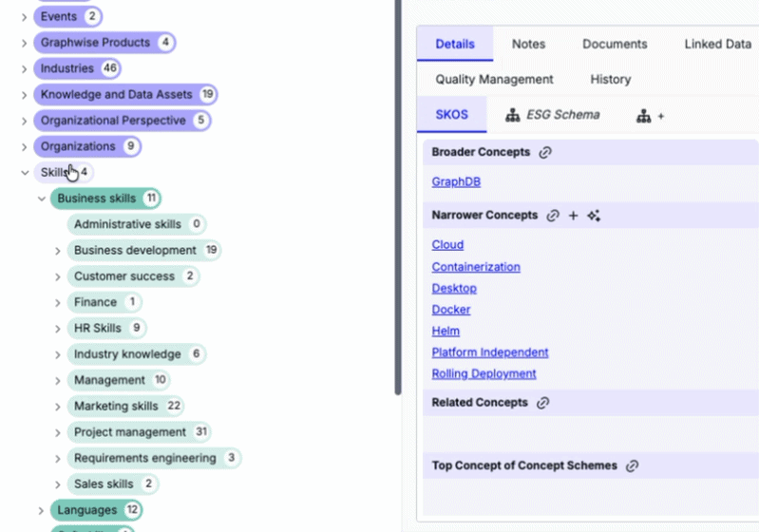Expand the Customer success node
Image resolution: width=759 pixels, height=532 pixels.
point(58,276)
